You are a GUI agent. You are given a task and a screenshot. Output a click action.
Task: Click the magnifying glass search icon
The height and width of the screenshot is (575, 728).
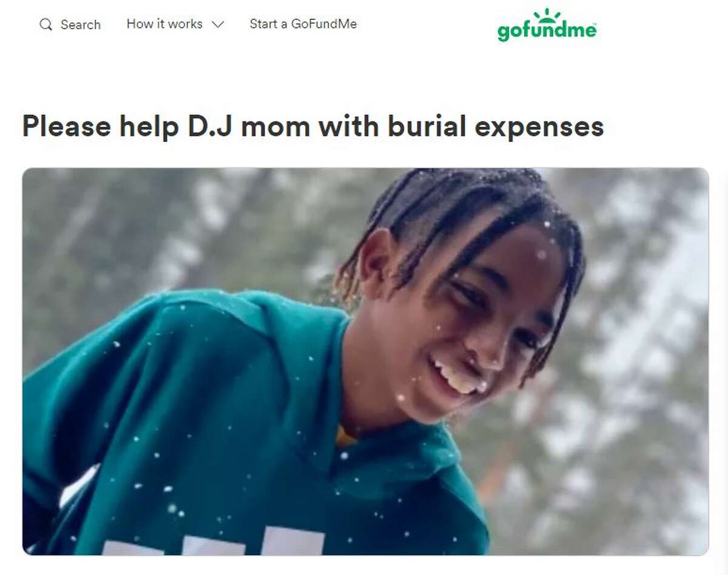tap(45, 25)
